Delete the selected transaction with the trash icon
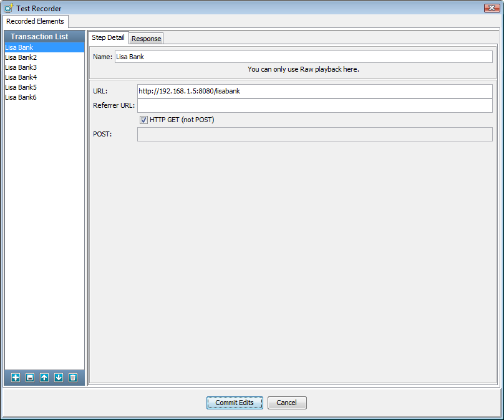 click(72, 377)
